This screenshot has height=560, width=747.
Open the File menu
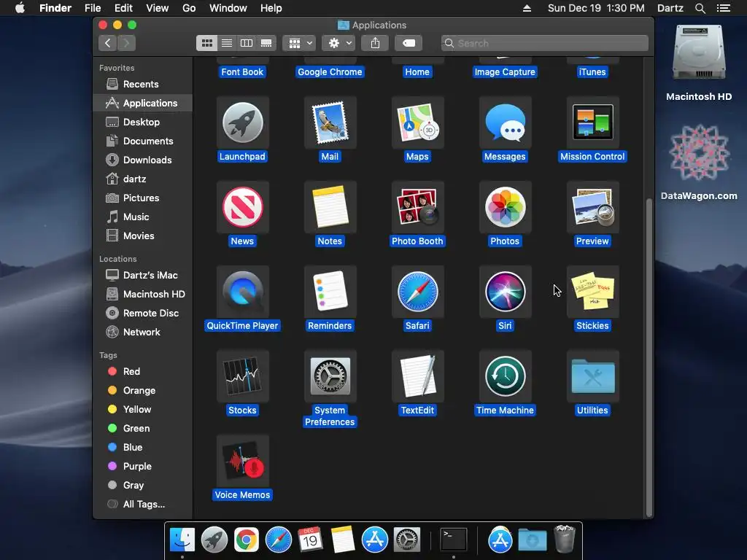93,8
